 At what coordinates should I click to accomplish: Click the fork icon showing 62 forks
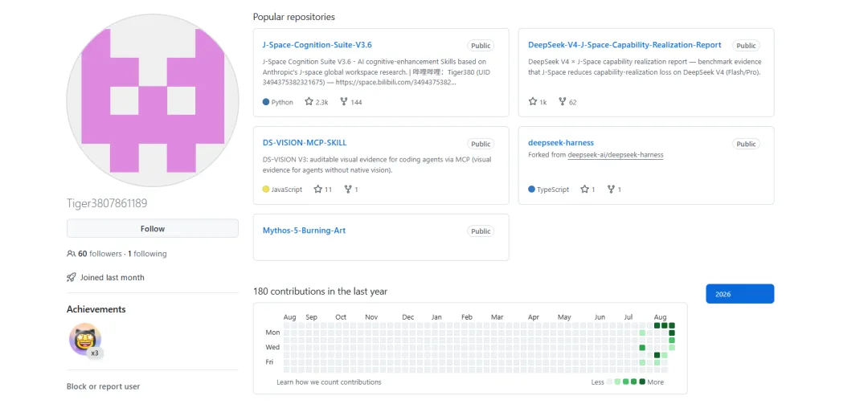pos(563,102)
